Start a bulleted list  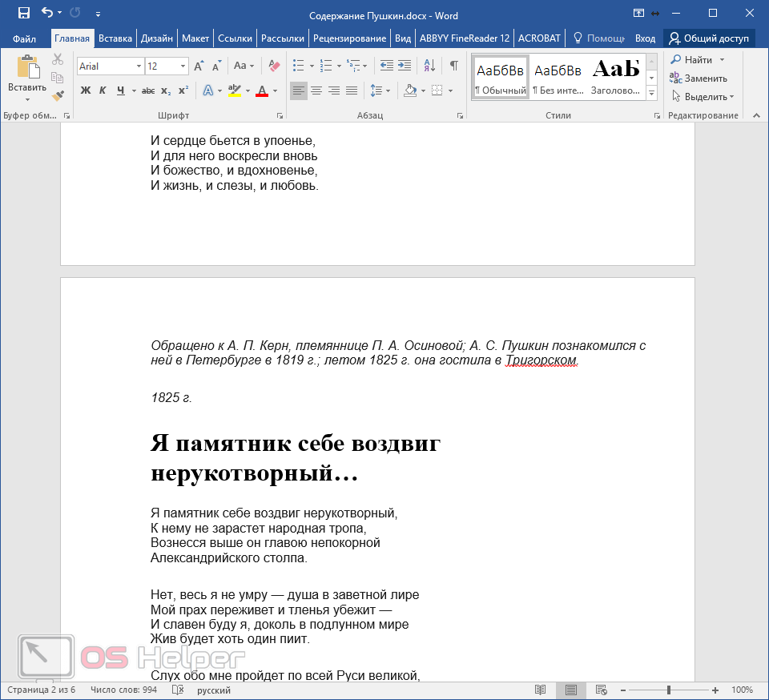click(299, 66)
